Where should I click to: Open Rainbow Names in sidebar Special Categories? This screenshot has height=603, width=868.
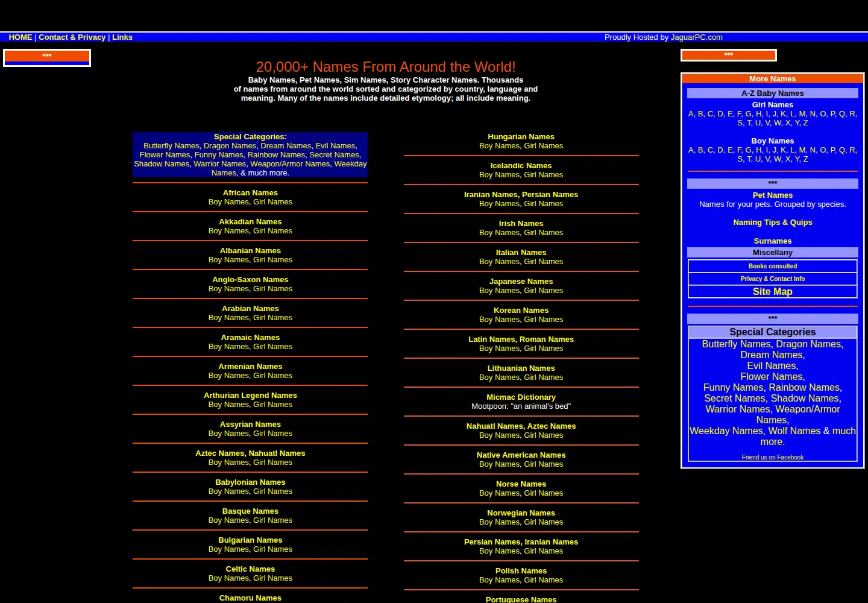(x=804, y=388)
